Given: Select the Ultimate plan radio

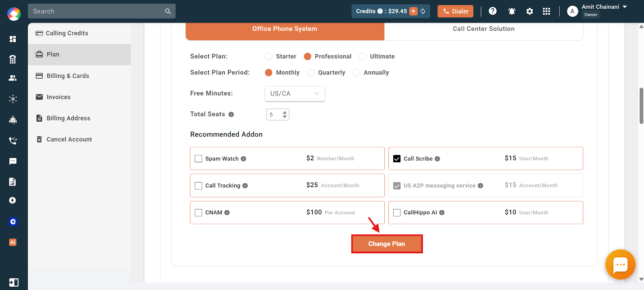Looking at the screenshot, I should pos(363,56).
